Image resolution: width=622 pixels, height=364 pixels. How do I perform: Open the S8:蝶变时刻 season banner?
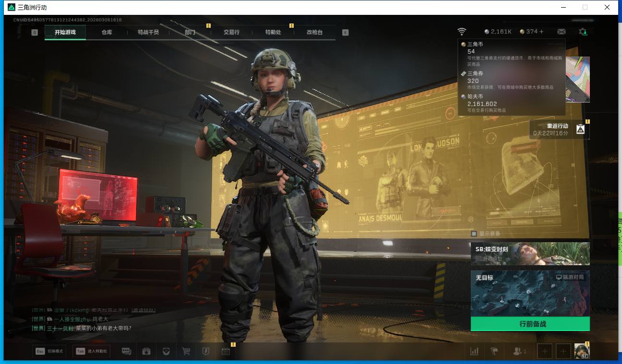pyautogui.click(x=530, y=253)
